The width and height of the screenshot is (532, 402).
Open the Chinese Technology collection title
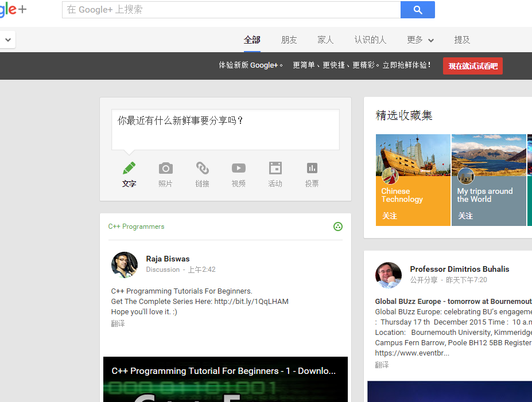pos(402,195)
